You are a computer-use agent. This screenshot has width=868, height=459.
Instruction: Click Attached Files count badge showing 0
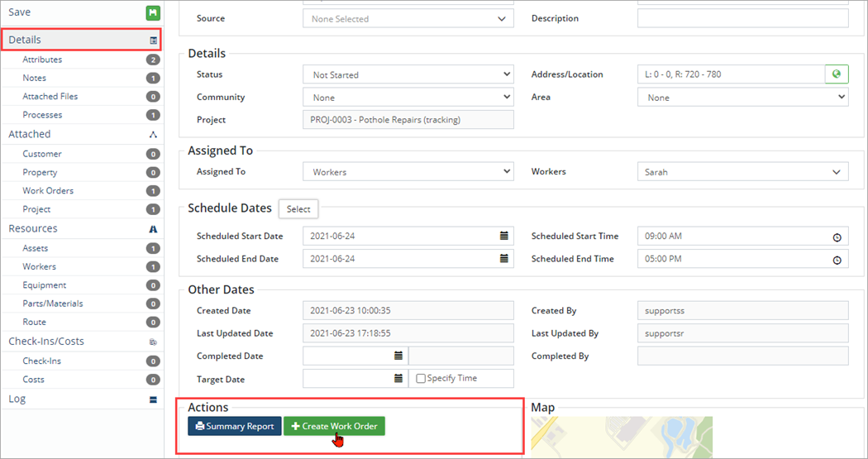pos(153,97)
